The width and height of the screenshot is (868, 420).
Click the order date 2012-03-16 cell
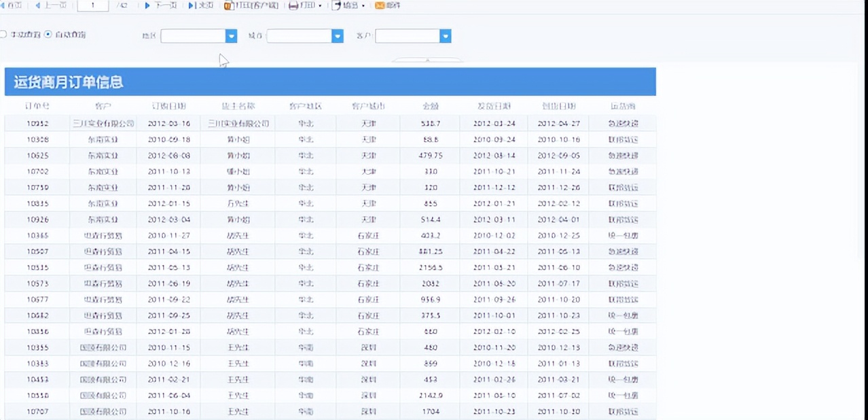[x=170, y=124]
